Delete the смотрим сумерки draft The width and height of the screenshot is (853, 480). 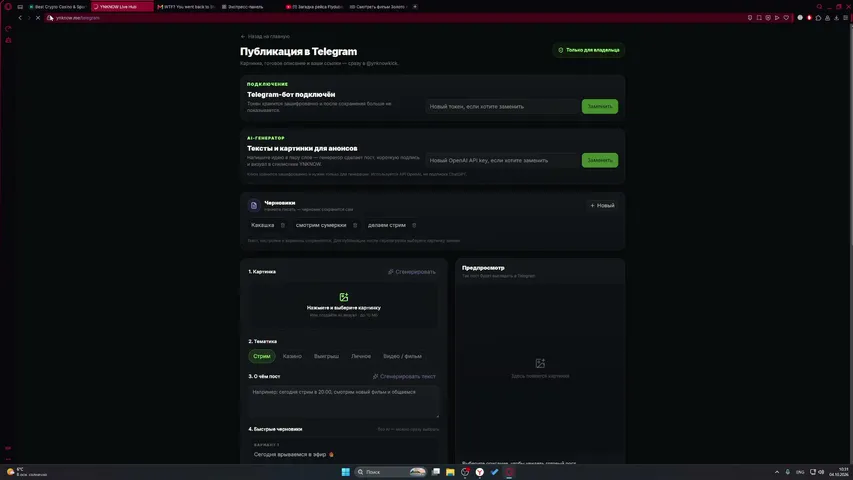pos(355,225)
